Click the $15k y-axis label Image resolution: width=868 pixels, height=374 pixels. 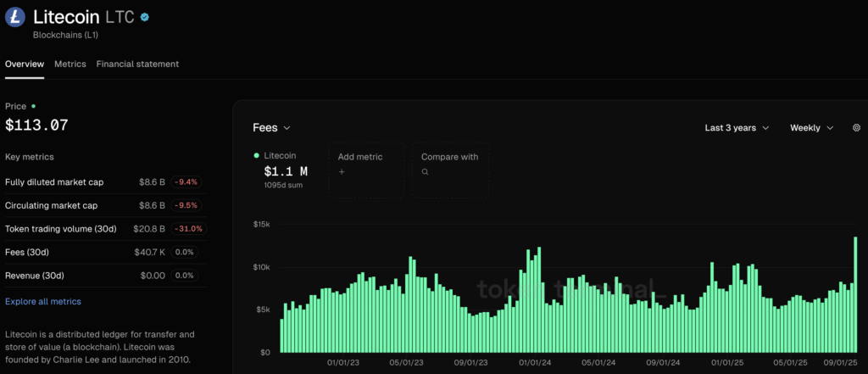click(261, 225)
